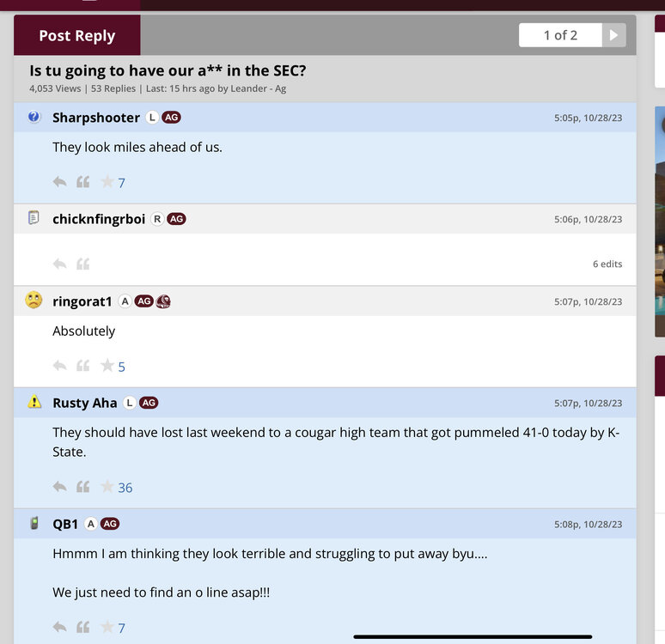The width and height of the screenshot is (665, 644).
Task: Reply to Sharpshooter's post
Action: 59,182
